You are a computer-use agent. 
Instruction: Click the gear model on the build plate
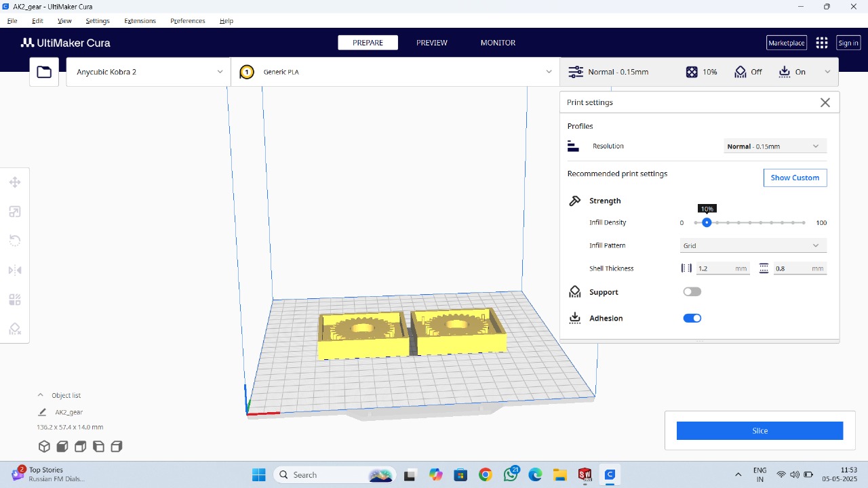(412, 333)
